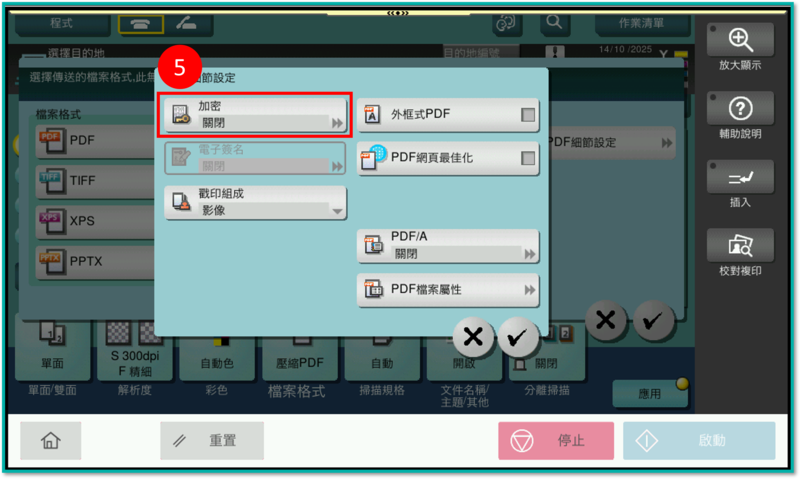The height and width of the screenshot is (479, 800).
Task: Click the 啟動 start button
Action: coord(699,441)
